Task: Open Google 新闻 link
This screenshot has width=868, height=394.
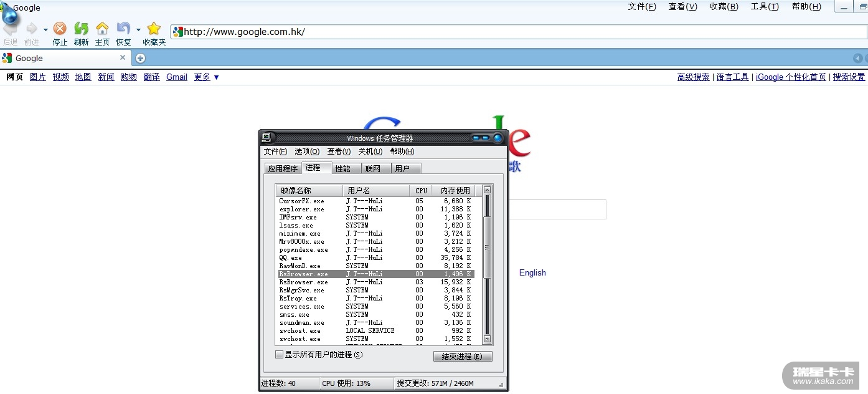Action: pyautogui.click(x=106, y=77)
